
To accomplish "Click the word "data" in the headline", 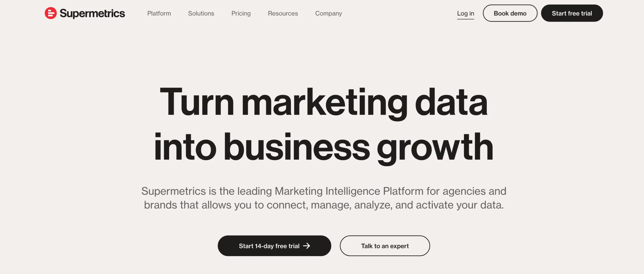I will pos(451,102).
